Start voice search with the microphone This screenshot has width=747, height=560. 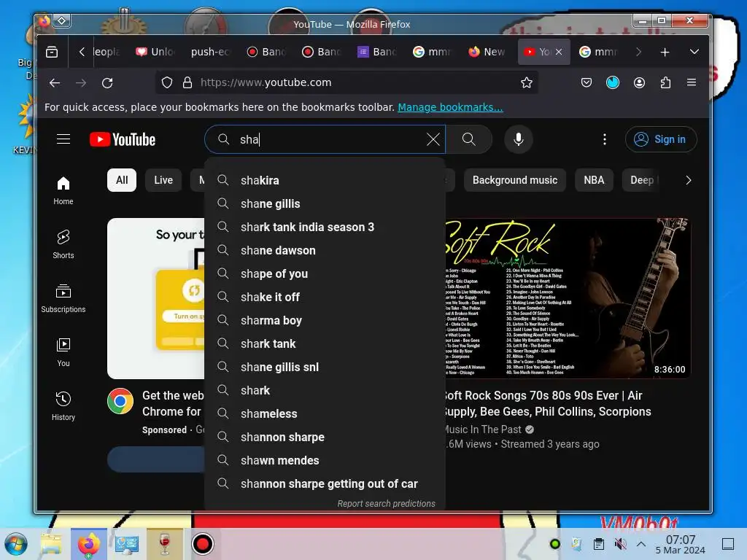pos(519,139)
